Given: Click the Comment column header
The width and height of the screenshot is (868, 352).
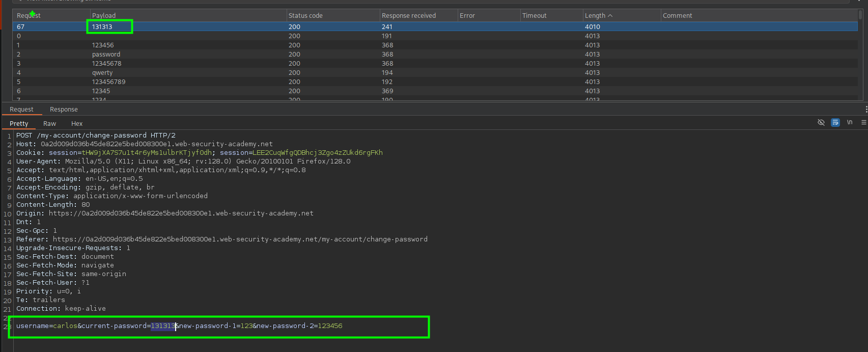Looking at the screenshot, I should tap(677, 16).
